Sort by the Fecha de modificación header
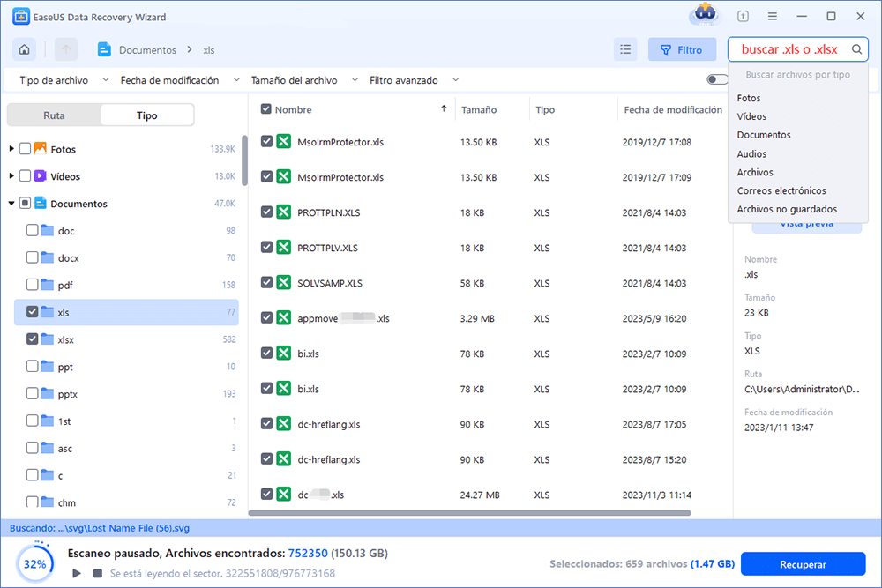 pyautogui.click(x=673, y=109)
